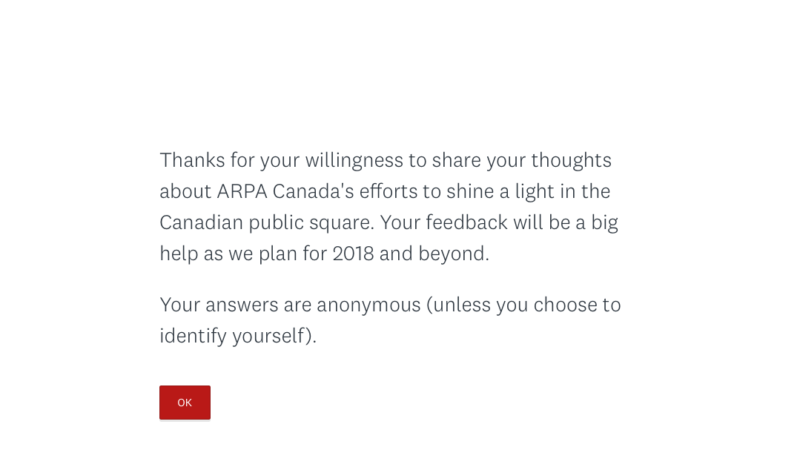Screen dimensions: 800x450
Task: Click the word "anonymous" in the second paragraph
Action: coord(368,304)
